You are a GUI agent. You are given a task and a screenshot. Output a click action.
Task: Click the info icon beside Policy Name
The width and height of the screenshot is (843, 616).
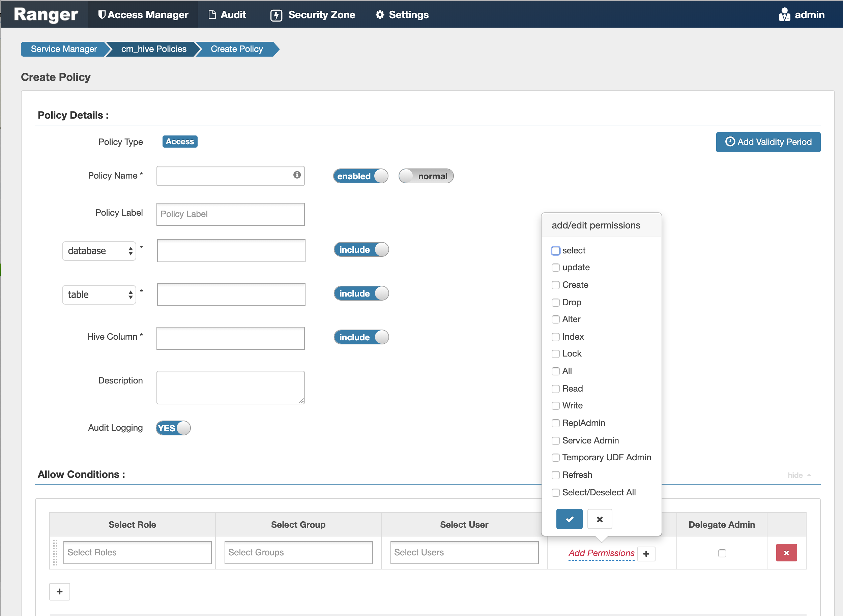[296, 175]
